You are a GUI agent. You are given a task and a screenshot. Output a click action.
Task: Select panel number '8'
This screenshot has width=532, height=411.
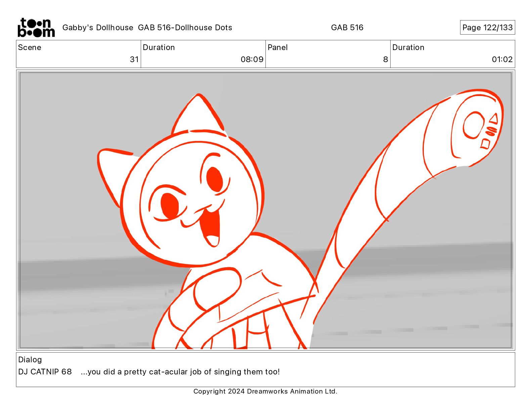386,59
